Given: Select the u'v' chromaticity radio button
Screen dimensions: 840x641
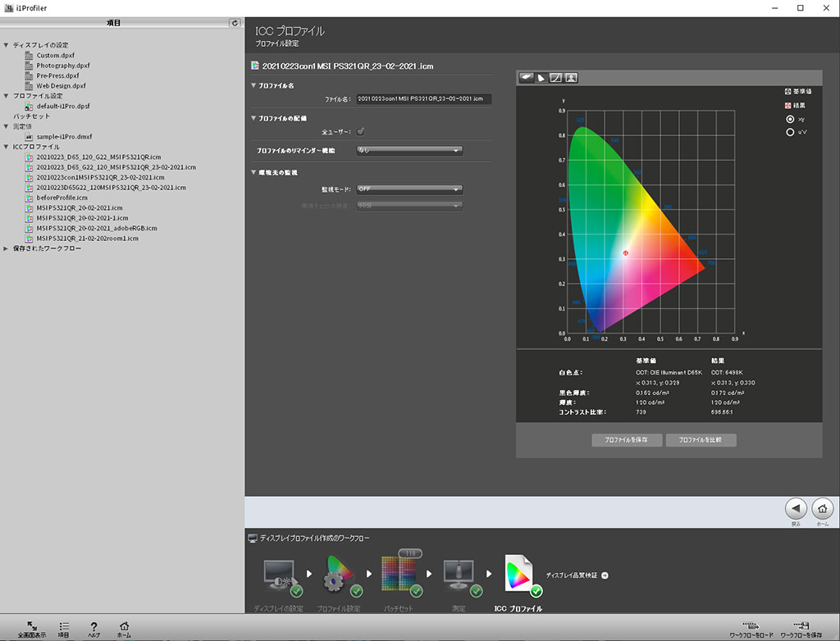Looking at the screenshot, I should 790,131.
